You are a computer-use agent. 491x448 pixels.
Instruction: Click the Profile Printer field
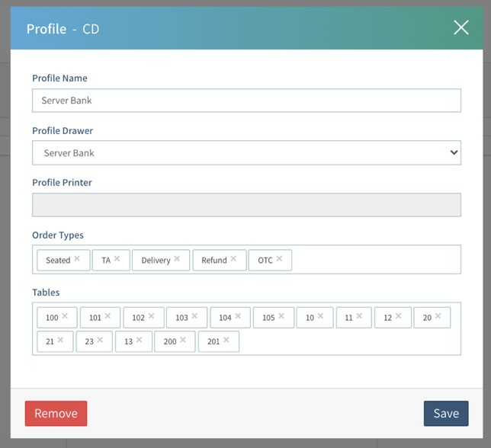[246, 205]
